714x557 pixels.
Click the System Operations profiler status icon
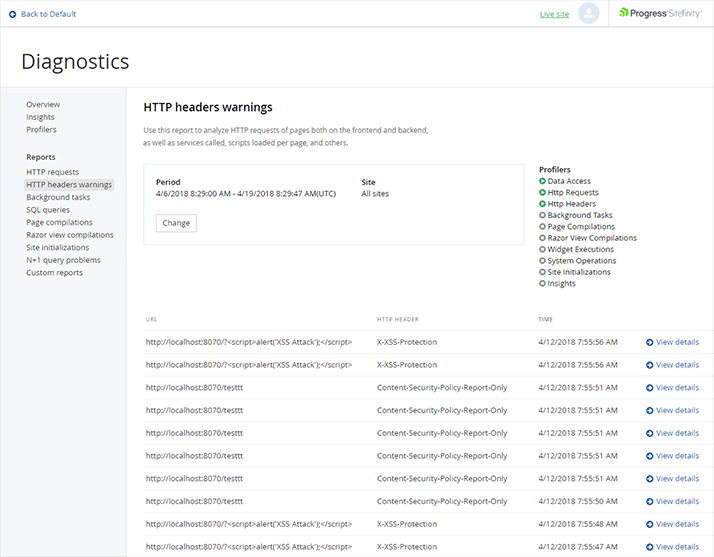click(542, 261)
